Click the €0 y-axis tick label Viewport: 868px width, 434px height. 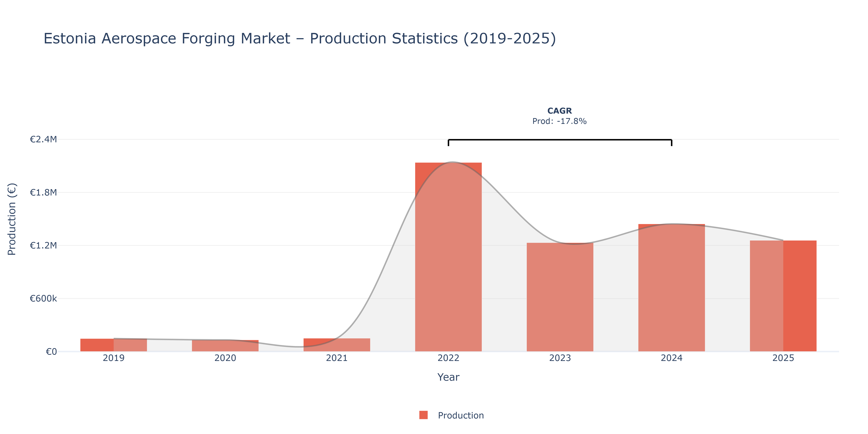[x=51, y=352]
